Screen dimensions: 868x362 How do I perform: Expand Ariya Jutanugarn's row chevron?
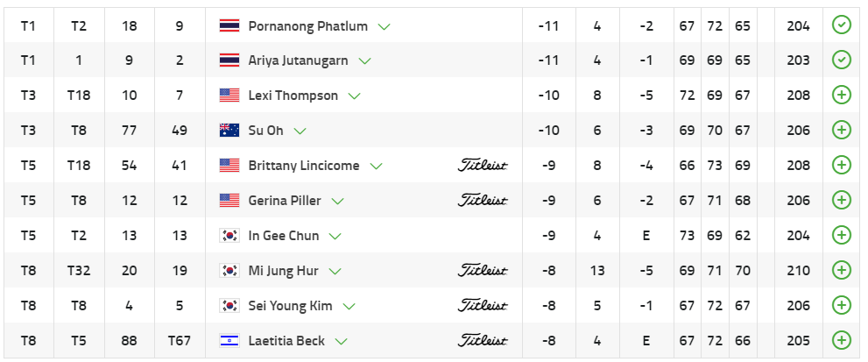(x=365, y=61)
